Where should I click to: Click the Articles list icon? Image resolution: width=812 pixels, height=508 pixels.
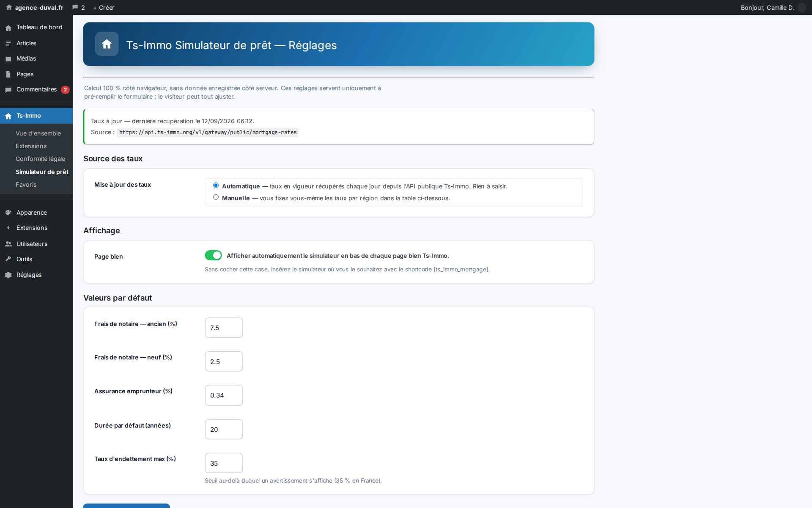[8, 43]
